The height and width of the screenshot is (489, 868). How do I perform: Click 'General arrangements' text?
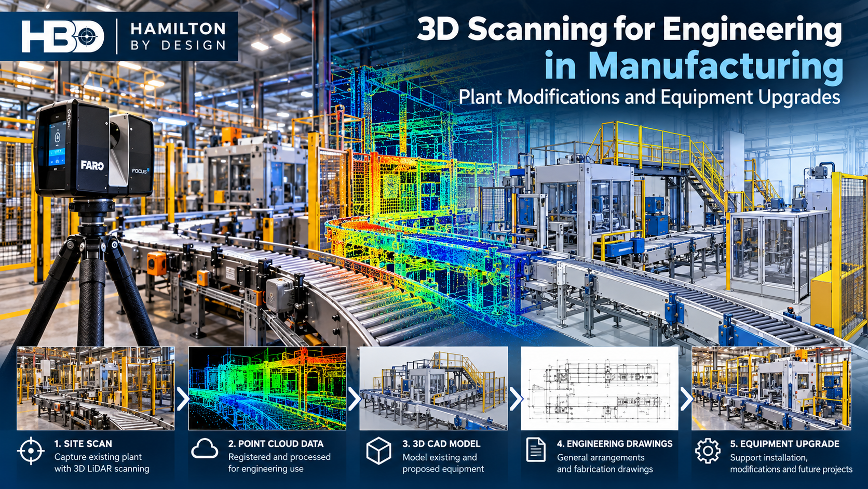pos(601,457)
